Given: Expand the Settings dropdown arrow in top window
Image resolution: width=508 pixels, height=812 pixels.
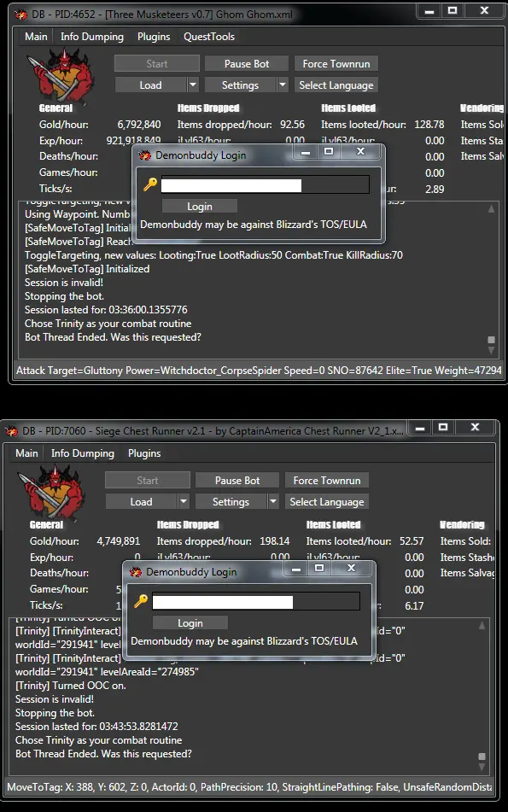Looking at the screenshot, I should tap(283, 85).
